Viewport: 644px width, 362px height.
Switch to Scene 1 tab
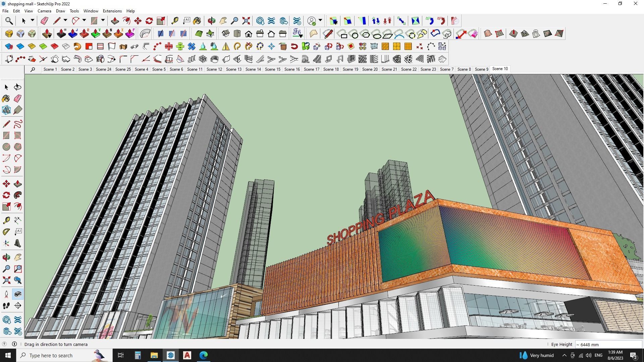[50, 69]
